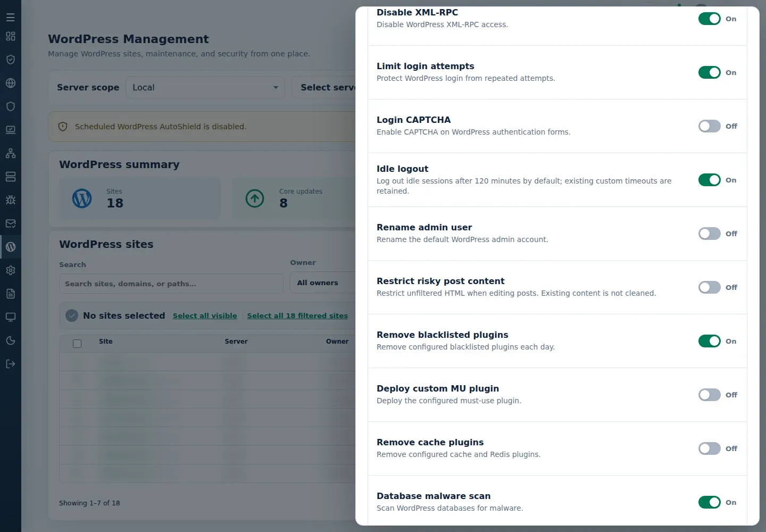Open the globe icon in the sidebar
This screenshot has height=532, width=766.
coord(11,83)
